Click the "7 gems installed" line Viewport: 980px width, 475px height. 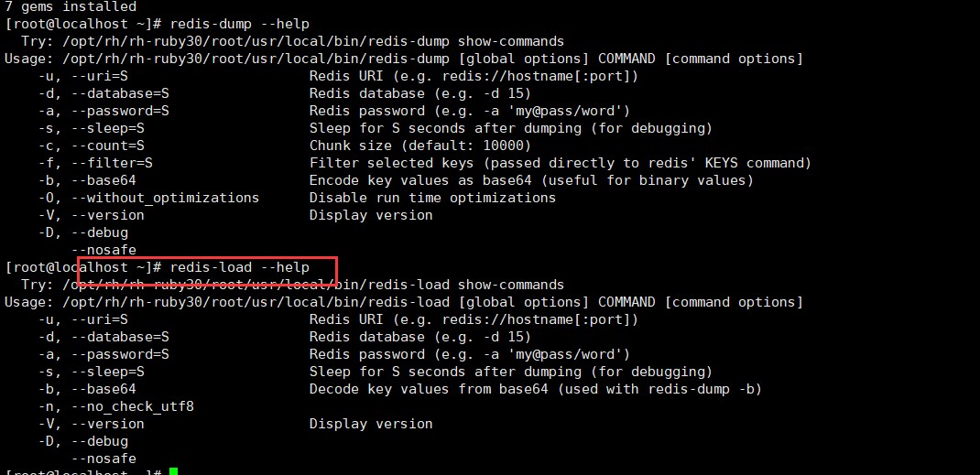click(70, 6)
